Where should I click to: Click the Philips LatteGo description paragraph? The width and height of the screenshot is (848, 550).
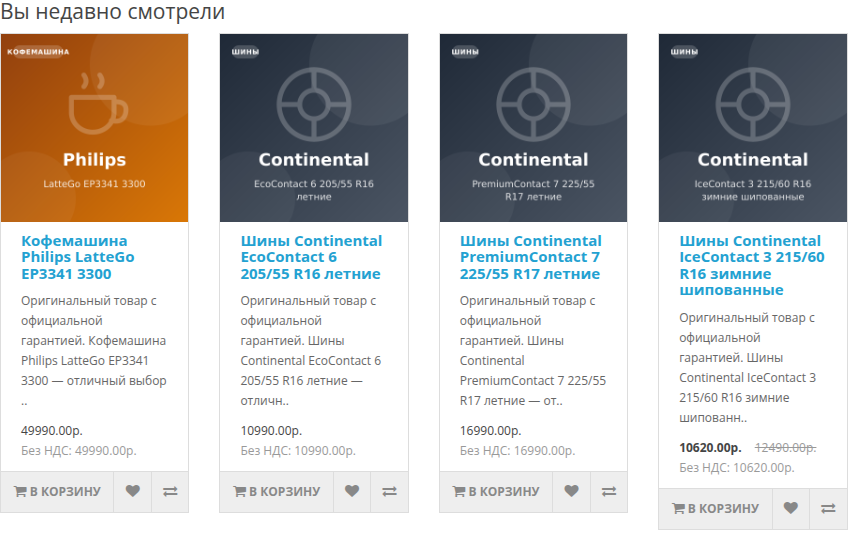click(x=94, y=350)
